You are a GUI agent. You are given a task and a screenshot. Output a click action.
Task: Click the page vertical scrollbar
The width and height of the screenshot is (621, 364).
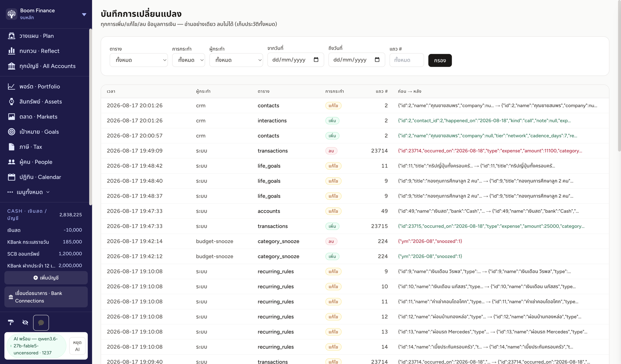[619, 75]
